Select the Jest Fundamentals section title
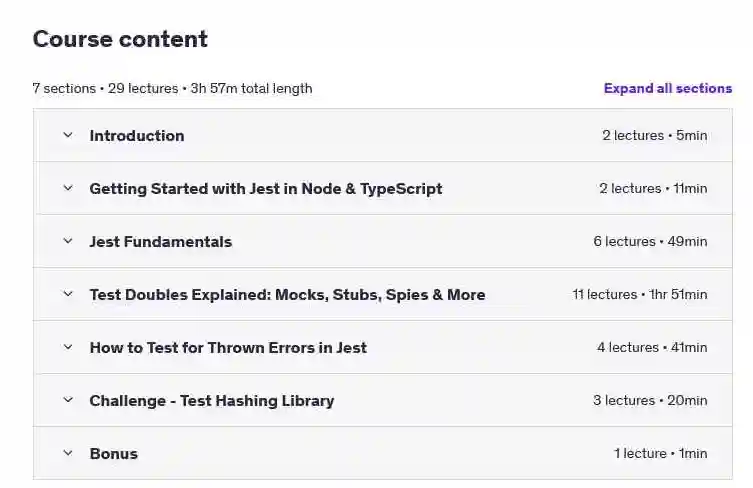 (160, 242)
